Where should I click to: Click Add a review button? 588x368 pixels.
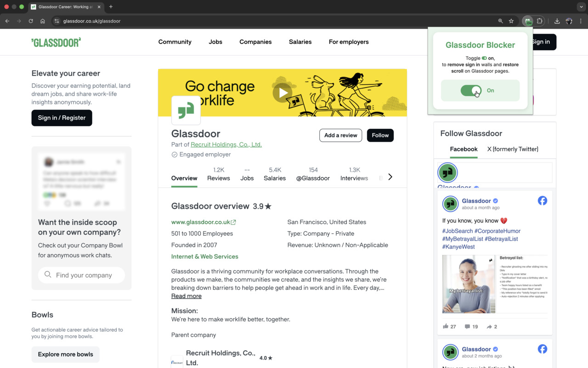[x=341, y=135]
